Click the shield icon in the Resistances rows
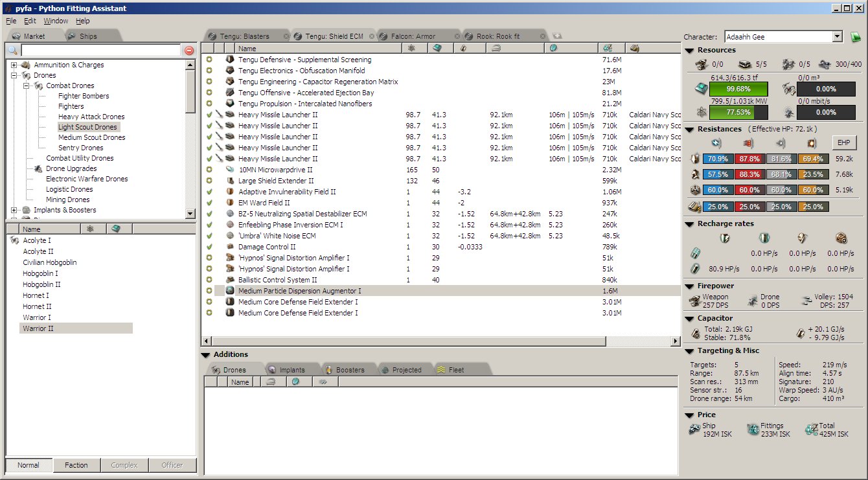 tap(694, 159)
